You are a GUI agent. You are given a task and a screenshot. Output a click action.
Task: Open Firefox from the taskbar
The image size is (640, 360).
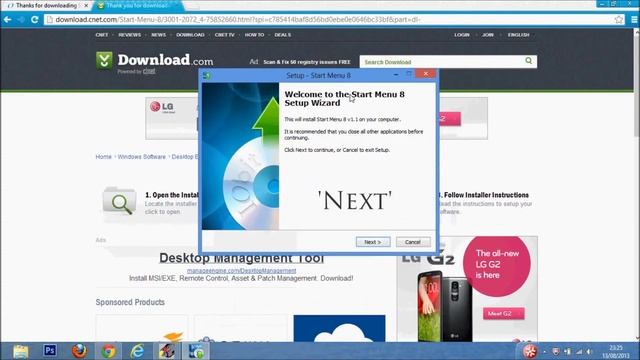[x=79, y=351]
